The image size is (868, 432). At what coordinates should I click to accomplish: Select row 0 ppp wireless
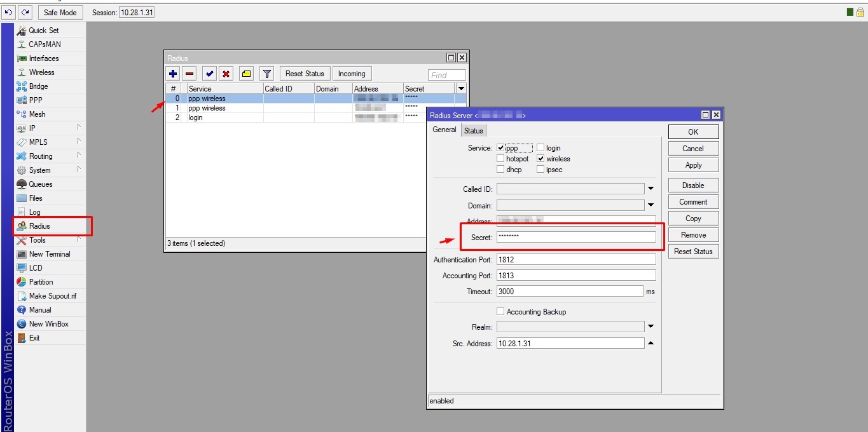pyautogui.click(x=316, y=98)
